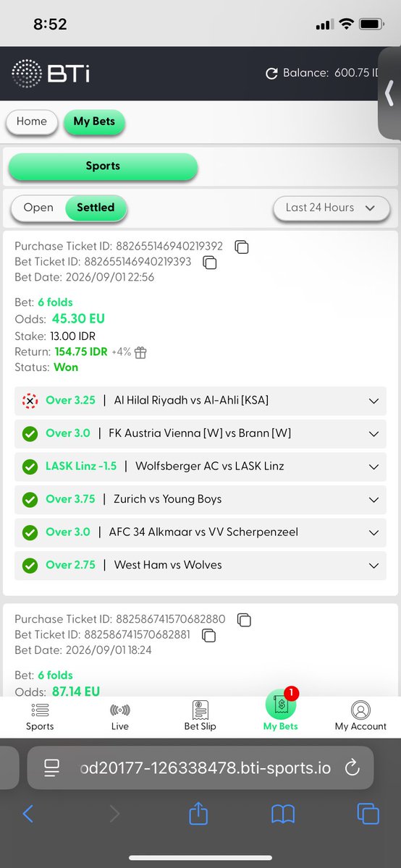Viewport: 401px width, 868px height.
Task: Click the BTi logo
Action: click(51, 74)
